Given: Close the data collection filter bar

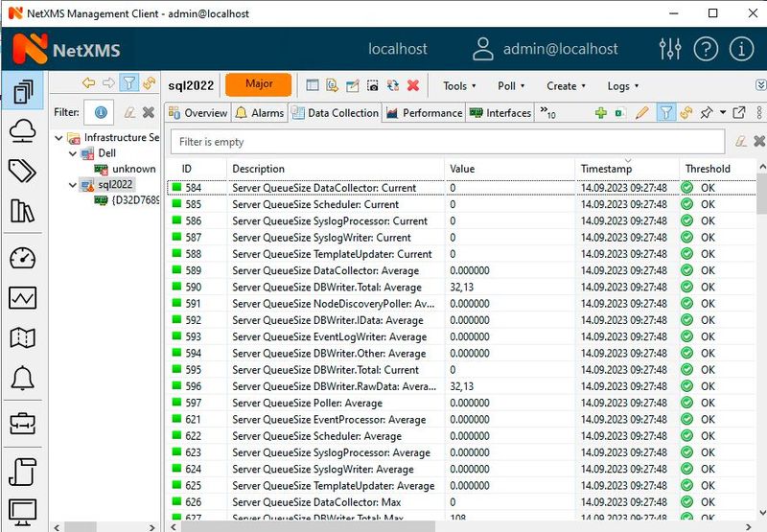Looking at the screenshot, I should click(759, 142).
